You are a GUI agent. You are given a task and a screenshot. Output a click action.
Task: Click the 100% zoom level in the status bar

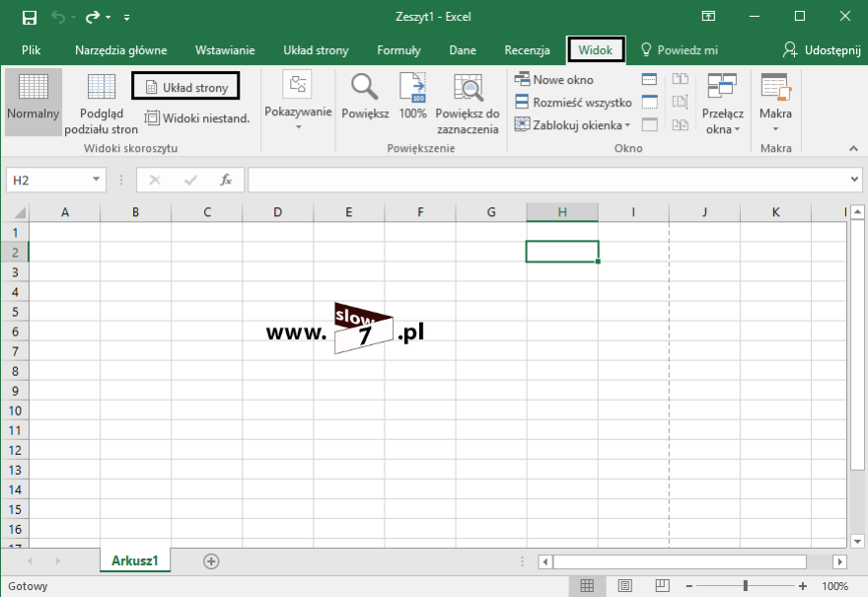tap(834, 586)
